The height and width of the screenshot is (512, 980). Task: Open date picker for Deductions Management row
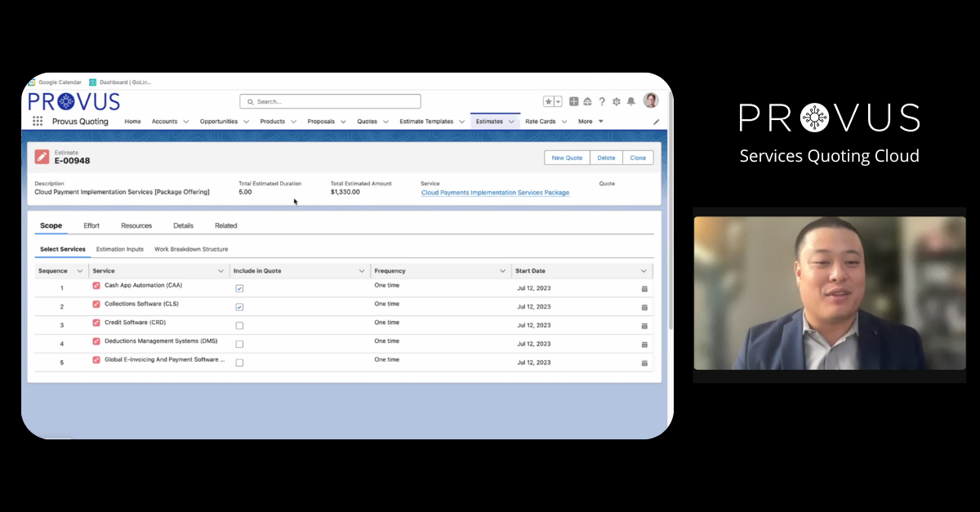(x=644, y=345)
